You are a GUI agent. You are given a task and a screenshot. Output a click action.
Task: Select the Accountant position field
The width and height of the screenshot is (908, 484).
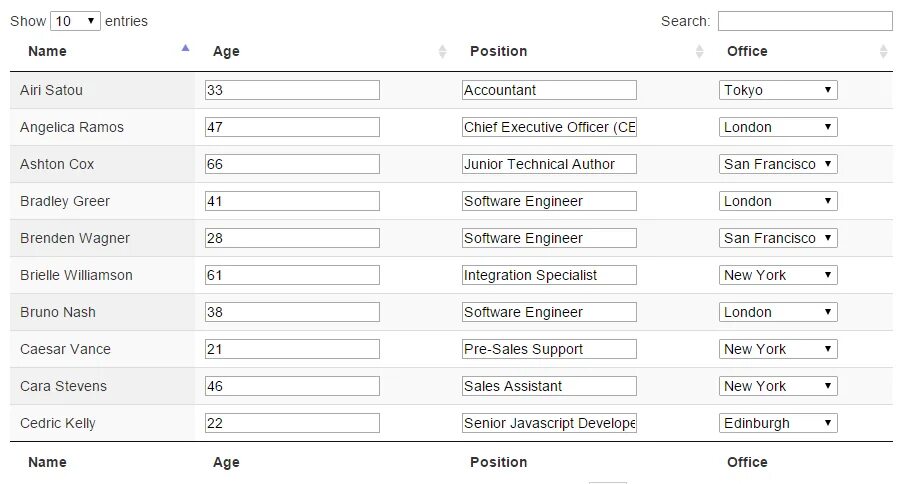[549, 90]
